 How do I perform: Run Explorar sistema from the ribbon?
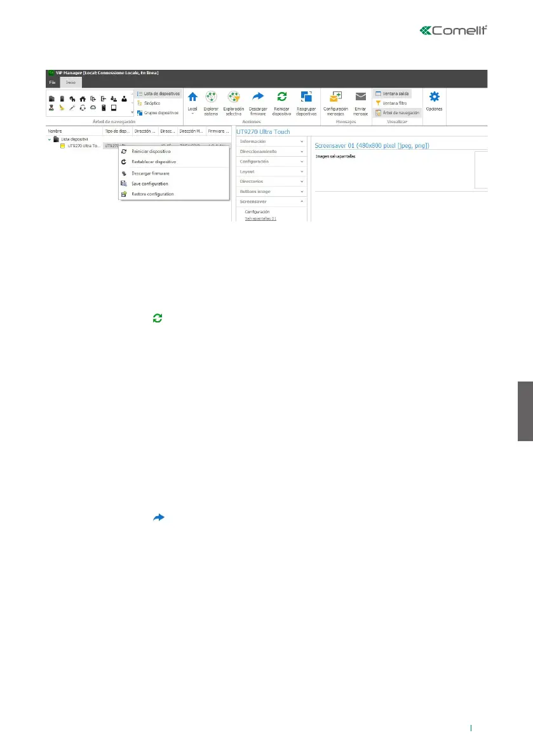click(x=211, y=103)
